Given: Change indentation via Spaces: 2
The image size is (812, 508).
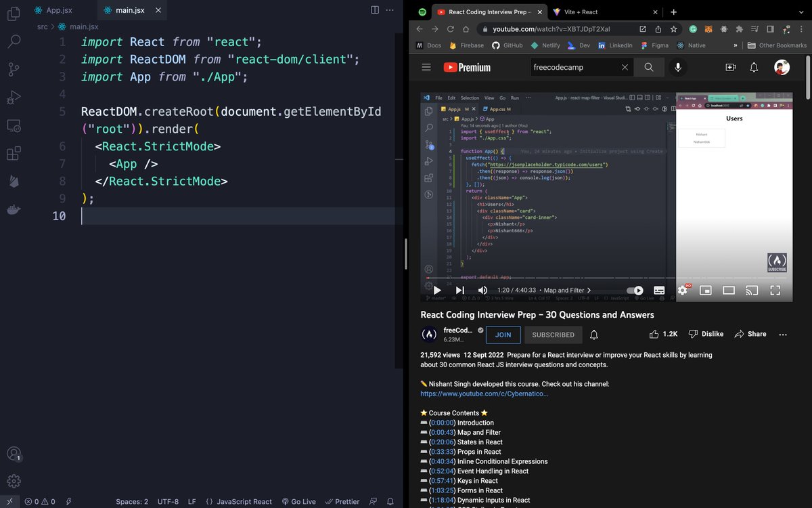Looking at the screenshot, I should tap(132, 502).
